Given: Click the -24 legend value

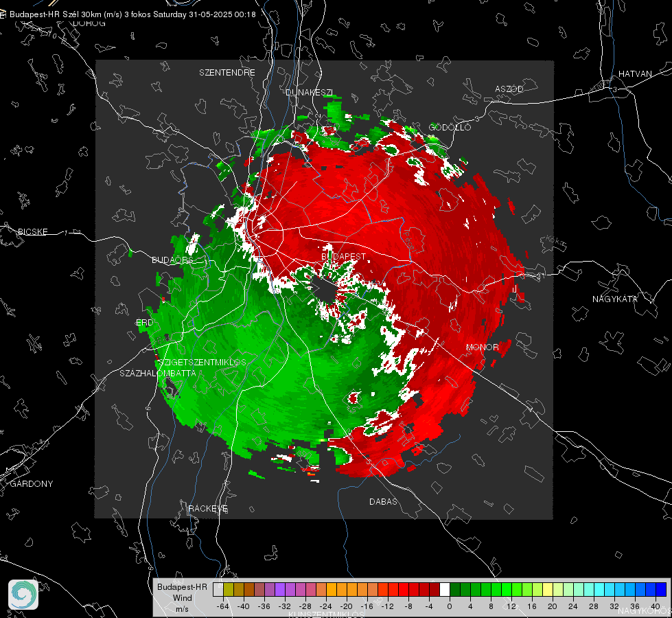Looking at the screenshot, I should pyautogui.click(x=326, y=606).
